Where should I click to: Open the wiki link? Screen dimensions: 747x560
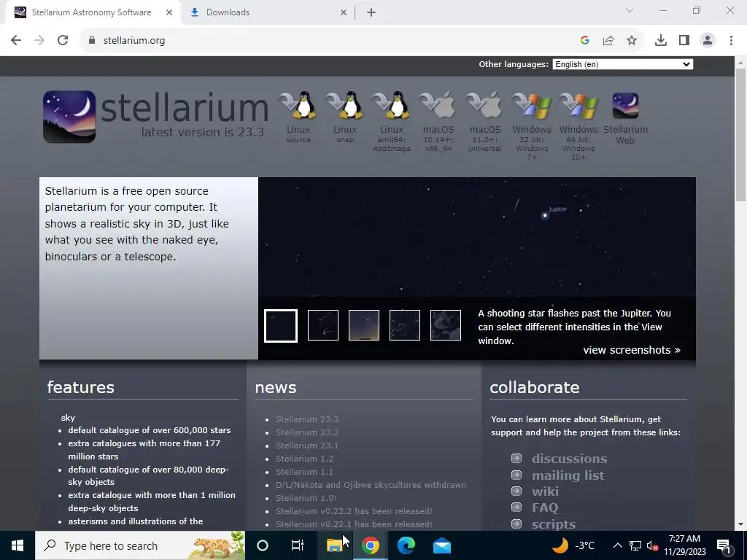tap(545, 491)
